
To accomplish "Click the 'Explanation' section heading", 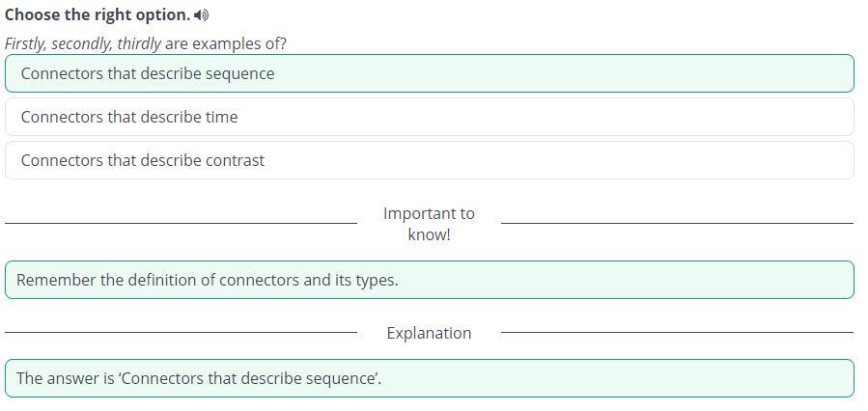I will click(x=429, y=333).
